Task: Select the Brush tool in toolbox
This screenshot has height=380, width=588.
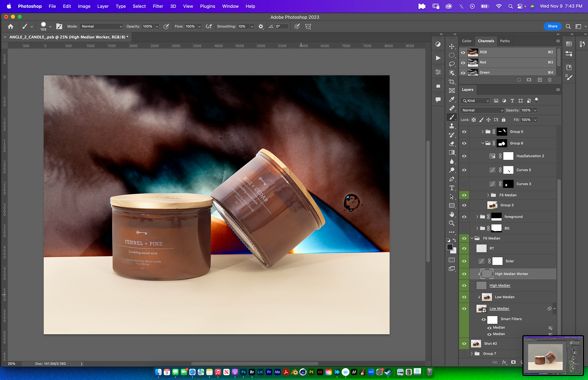Action: pyautogui.click(x=452, y=117)
